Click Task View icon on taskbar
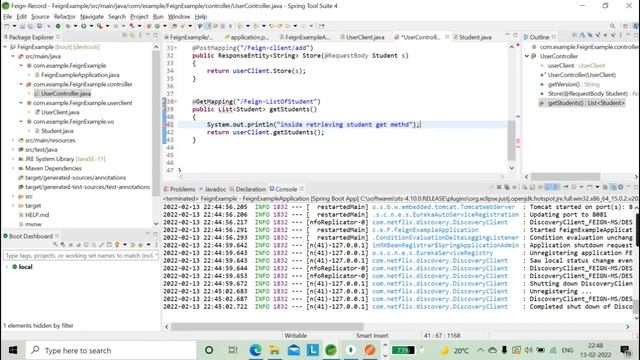Image resolution: width=640 pixels, height=360 pixels. tap(233, 350)
